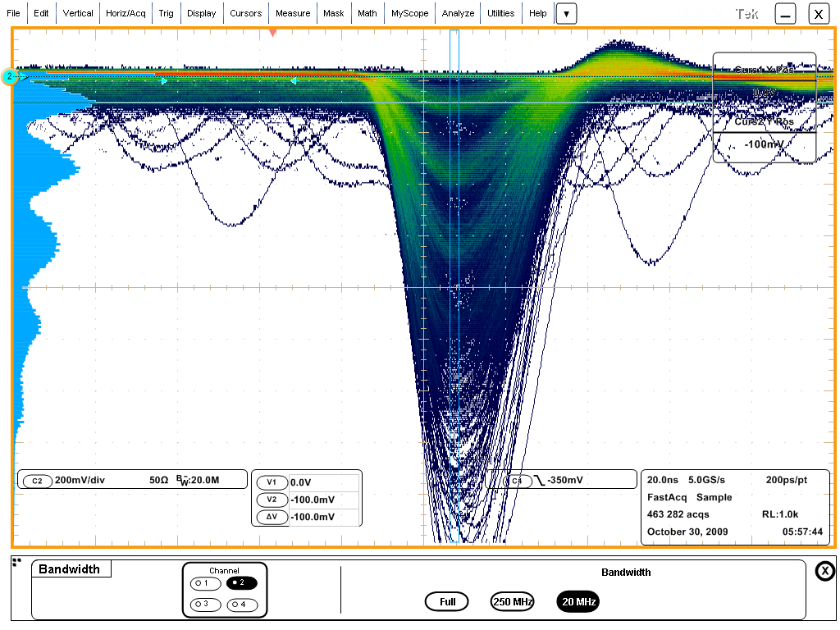The height and width of the screenshot is (630, 840).
Task: Select the Channel 4 radio button
Action: click(242, 605)
